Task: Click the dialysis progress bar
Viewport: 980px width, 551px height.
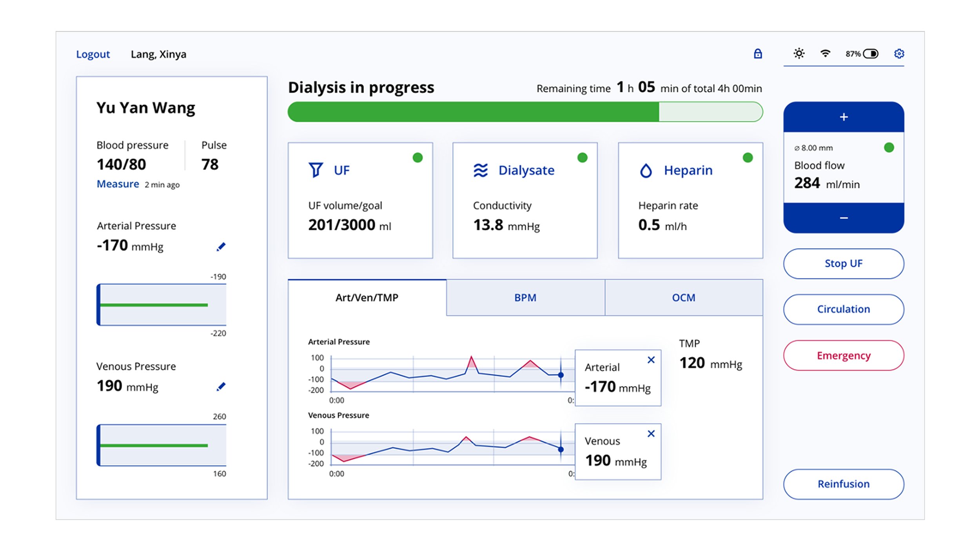Action: [525, 112]
